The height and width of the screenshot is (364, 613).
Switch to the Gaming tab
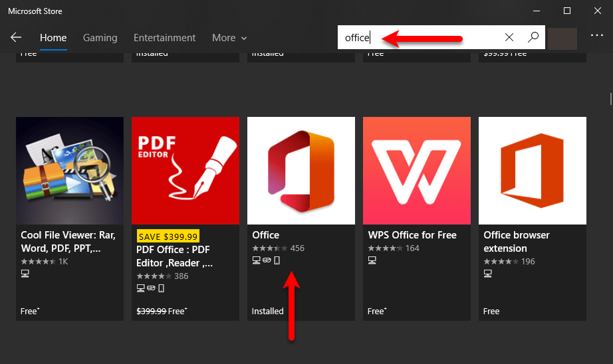pos(100,38)
